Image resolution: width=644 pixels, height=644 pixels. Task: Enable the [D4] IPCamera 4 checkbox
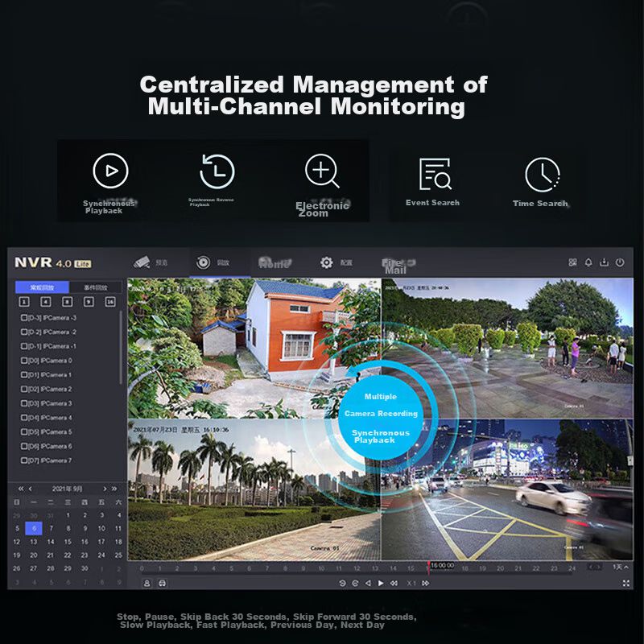24,418
